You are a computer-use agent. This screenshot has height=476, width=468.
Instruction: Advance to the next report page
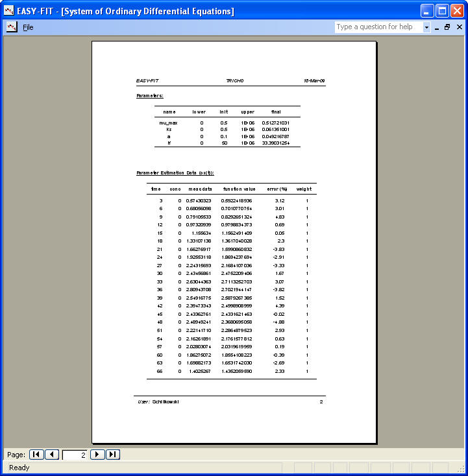[x=97, y=455]
